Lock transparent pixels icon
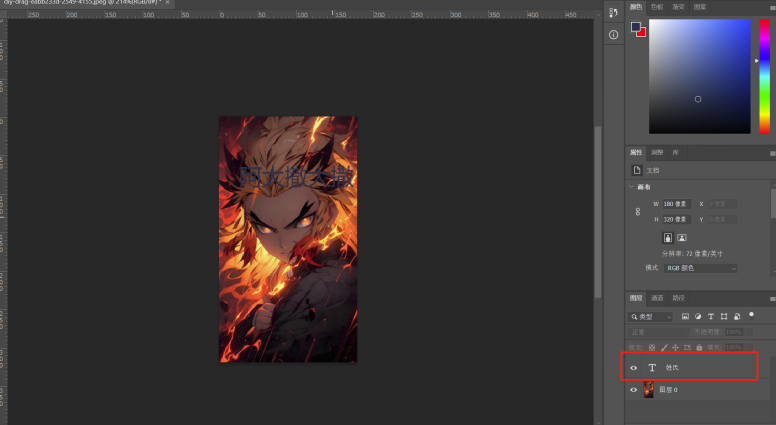776x425 pixels. tap(652, 348)
